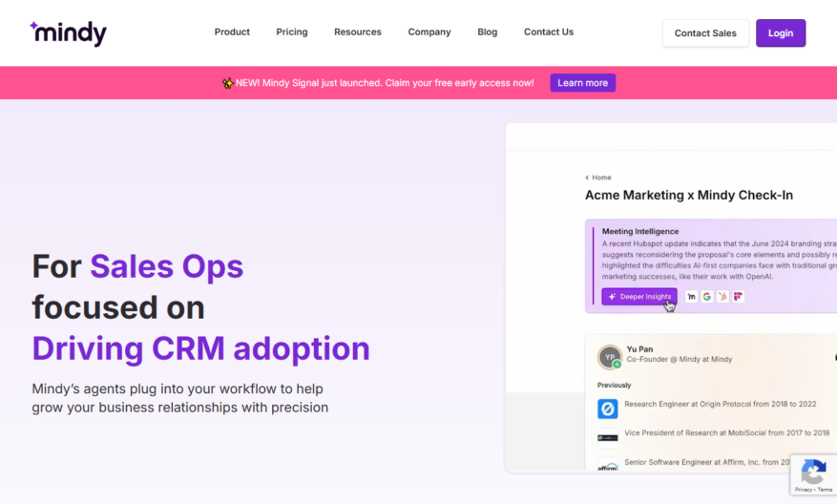The image size is (837, 504).
Task: Click the YP avatar for Yu Pan
Action: click(x=610, y=357)
